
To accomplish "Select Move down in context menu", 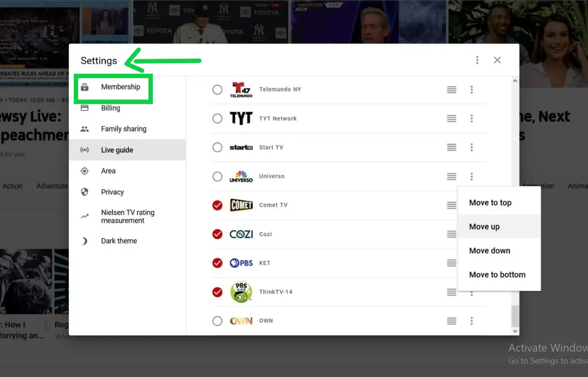I will [490, 251].
